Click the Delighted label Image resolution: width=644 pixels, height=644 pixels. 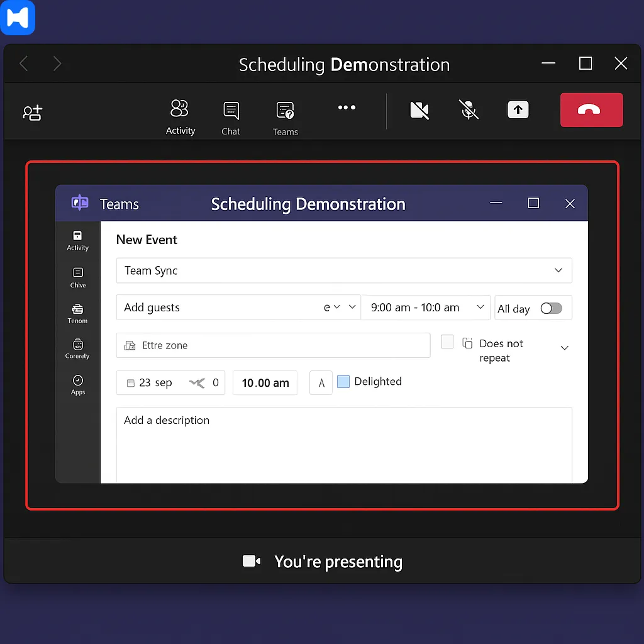[378, 382]
